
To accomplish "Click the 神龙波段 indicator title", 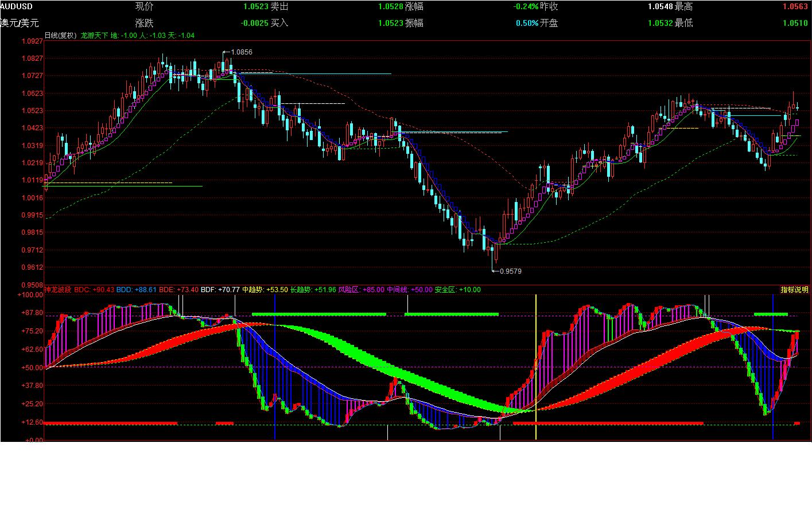I will point(58,290).
